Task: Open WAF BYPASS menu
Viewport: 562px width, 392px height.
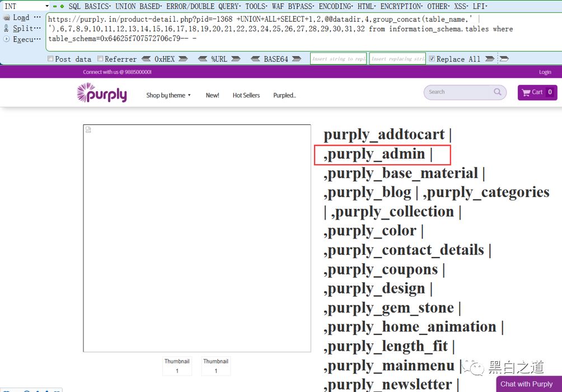Action: 293,7
